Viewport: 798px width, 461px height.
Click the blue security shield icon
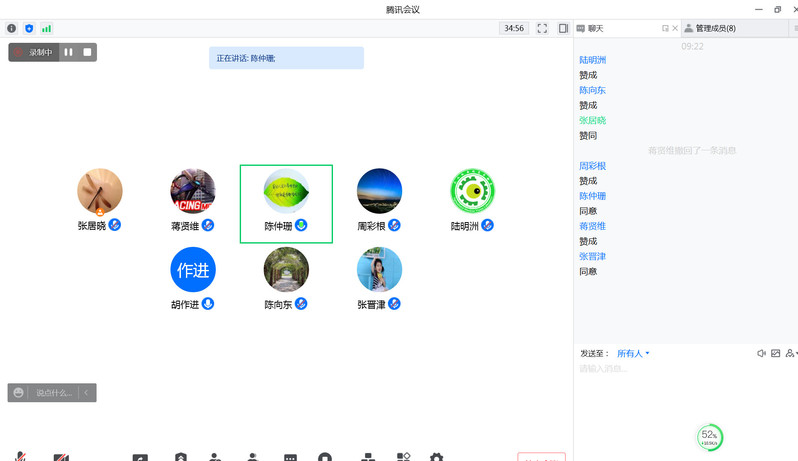pos(29,29)
